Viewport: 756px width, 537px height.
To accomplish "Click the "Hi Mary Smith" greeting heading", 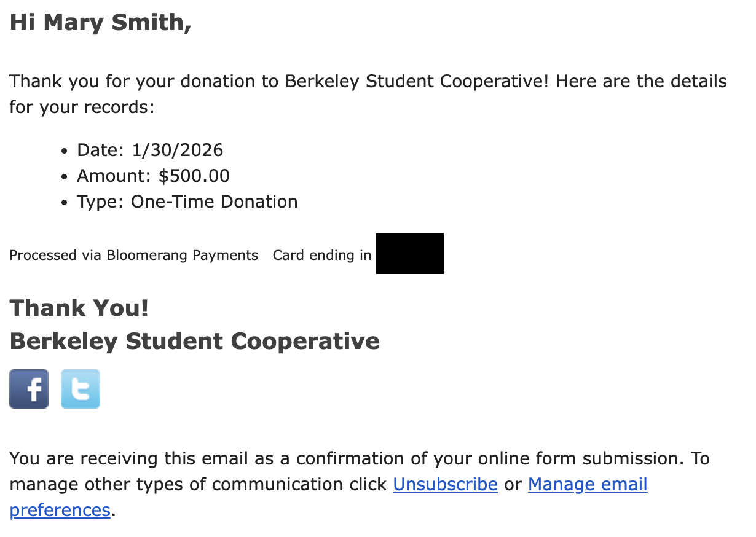I will click(x=100, y=23).
